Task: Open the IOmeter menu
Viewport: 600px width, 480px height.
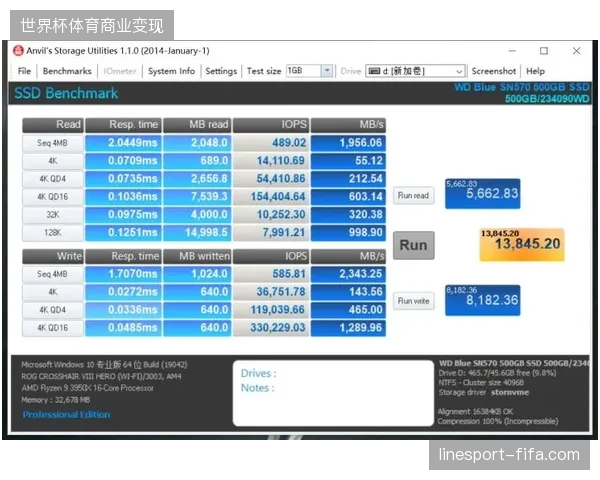Action: point(120,71)
